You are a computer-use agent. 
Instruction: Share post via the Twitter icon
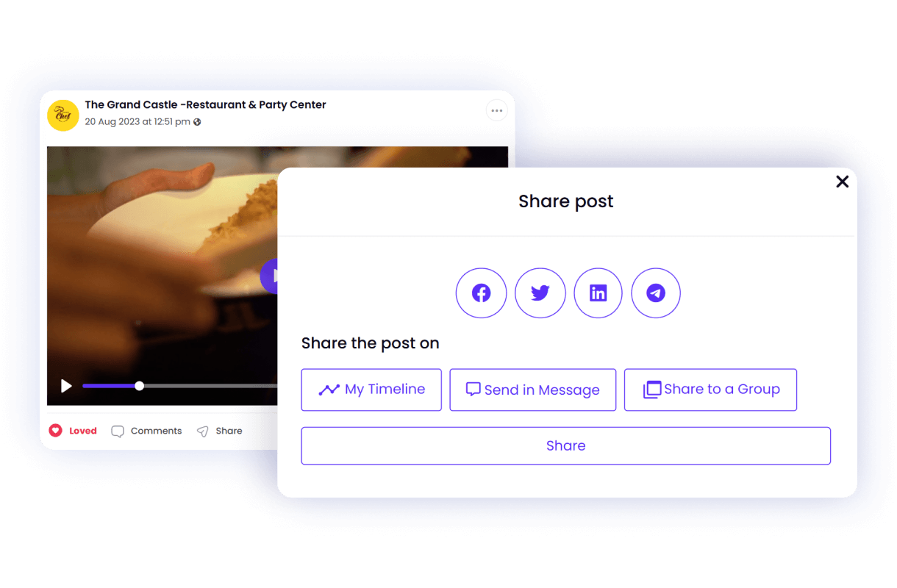540,293
